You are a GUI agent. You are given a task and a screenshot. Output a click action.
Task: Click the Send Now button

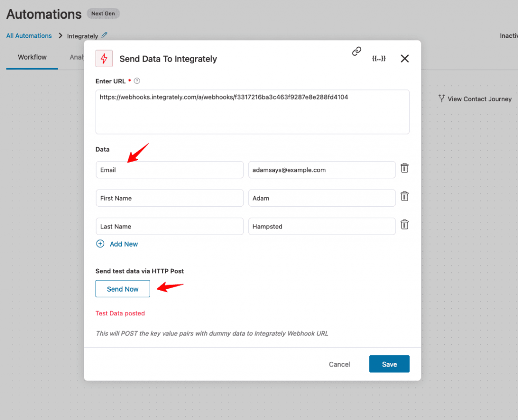click(122, 289)
